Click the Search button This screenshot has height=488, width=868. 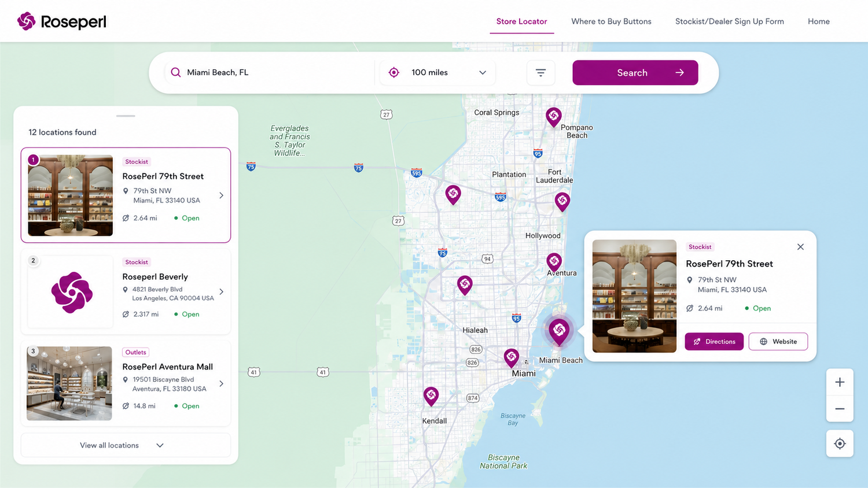[x=635, y=73]
